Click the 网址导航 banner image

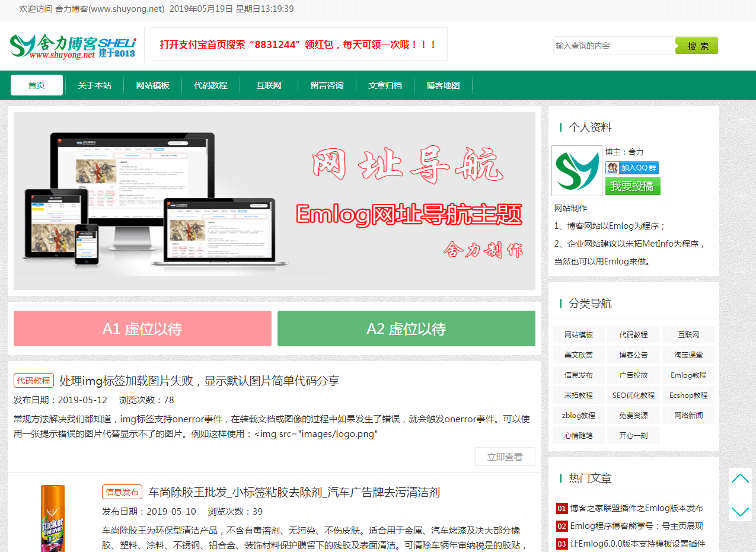click(x=274, y=201)
